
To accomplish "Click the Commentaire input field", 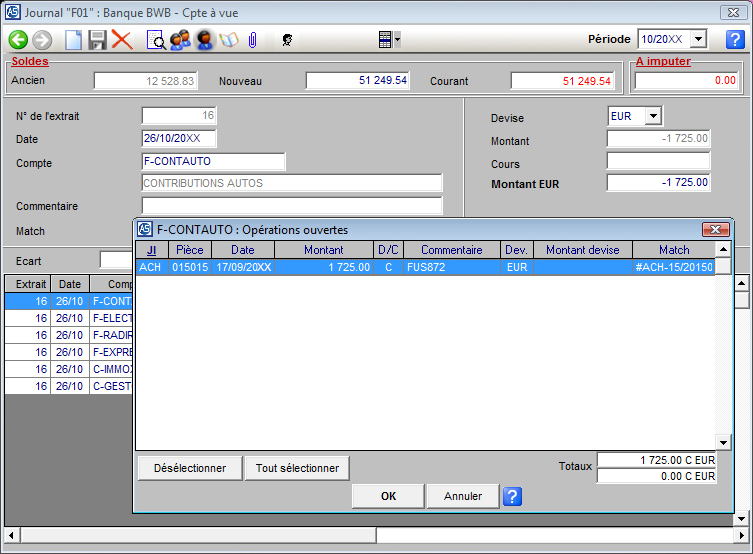I will (x=292, y=206).
